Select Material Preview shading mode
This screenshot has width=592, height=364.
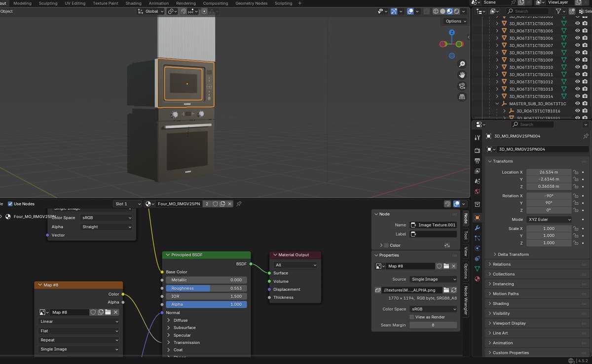coord(449,11)
